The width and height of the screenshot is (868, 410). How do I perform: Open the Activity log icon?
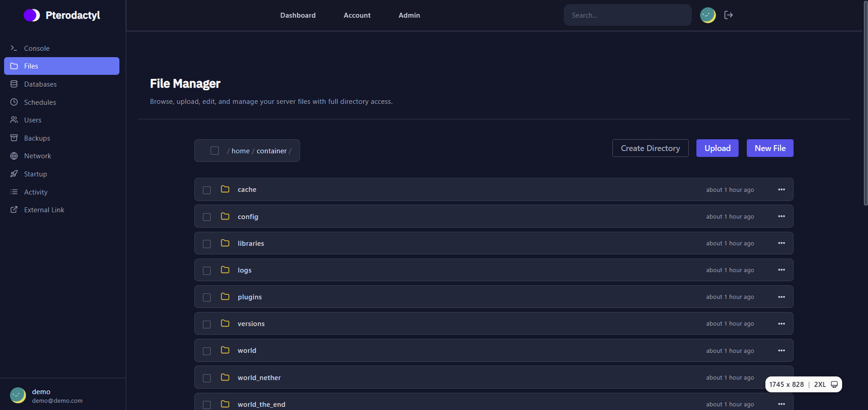pos(14,192)
